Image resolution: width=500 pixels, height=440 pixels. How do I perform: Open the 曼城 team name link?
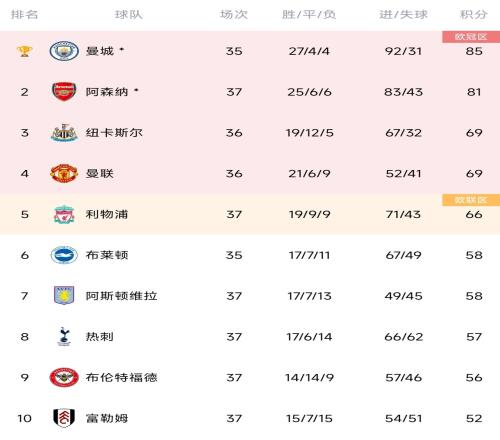[x=100, y=51]
